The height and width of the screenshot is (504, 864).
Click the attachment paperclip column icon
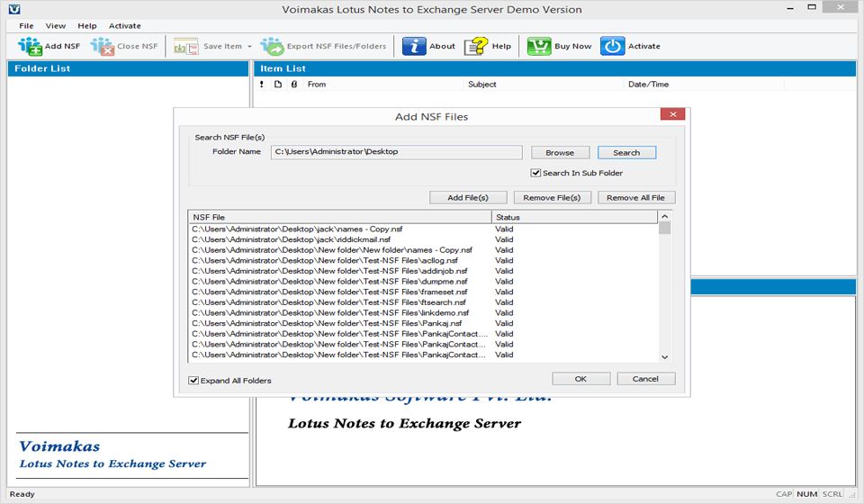(294, 85)
